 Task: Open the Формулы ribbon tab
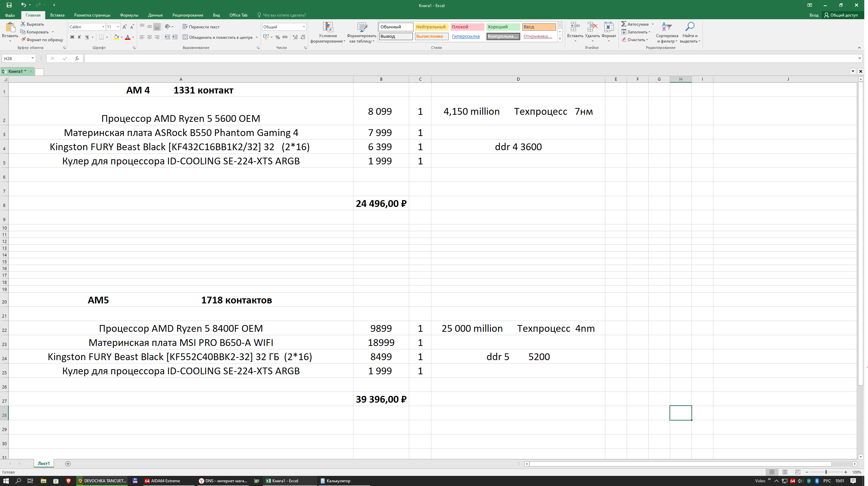point(130,15)
